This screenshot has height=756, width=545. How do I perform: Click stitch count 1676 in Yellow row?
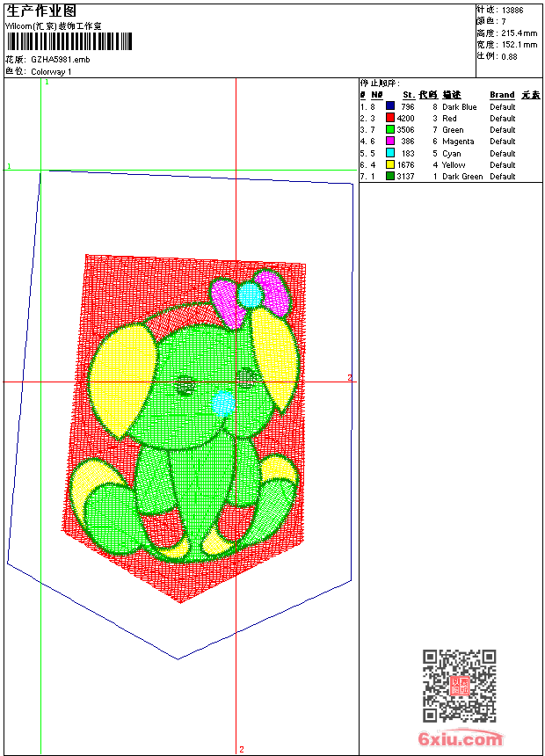point(405,165)
